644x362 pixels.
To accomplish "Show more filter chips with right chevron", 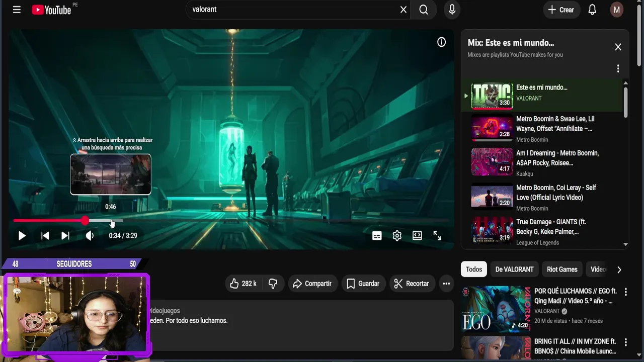I will coord(619,269).
